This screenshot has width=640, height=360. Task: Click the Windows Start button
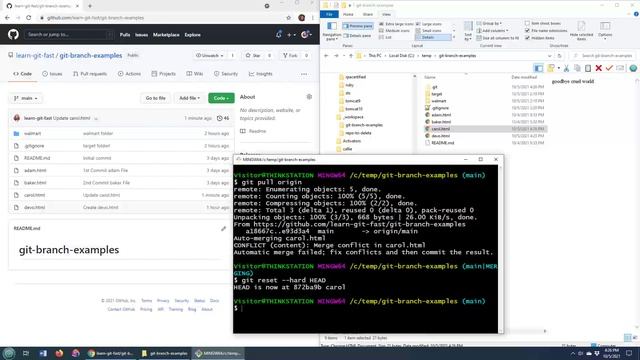9,353
